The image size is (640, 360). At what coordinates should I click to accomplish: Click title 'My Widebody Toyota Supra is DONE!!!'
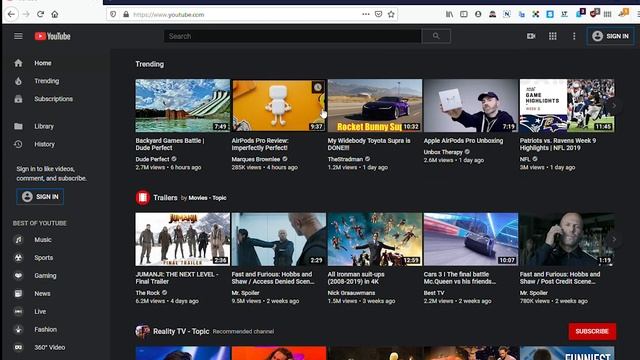[369, 144]
